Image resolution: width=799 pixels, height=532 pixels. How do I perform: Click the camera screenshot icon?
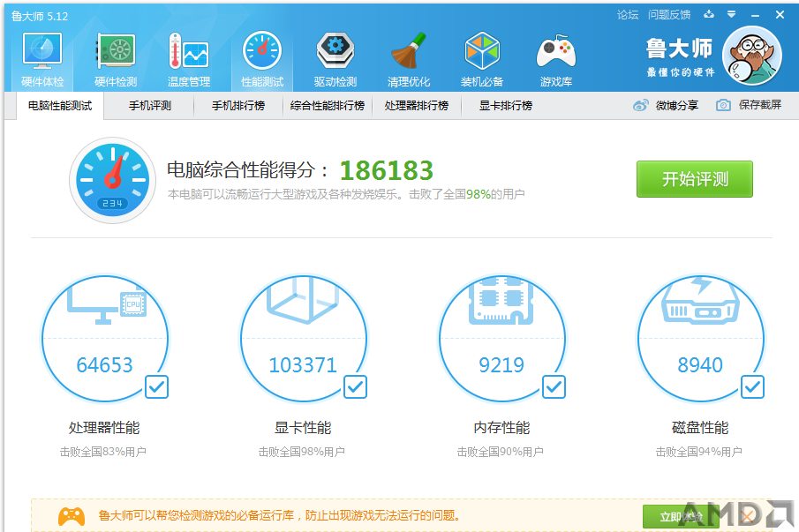tap(723, 105)
